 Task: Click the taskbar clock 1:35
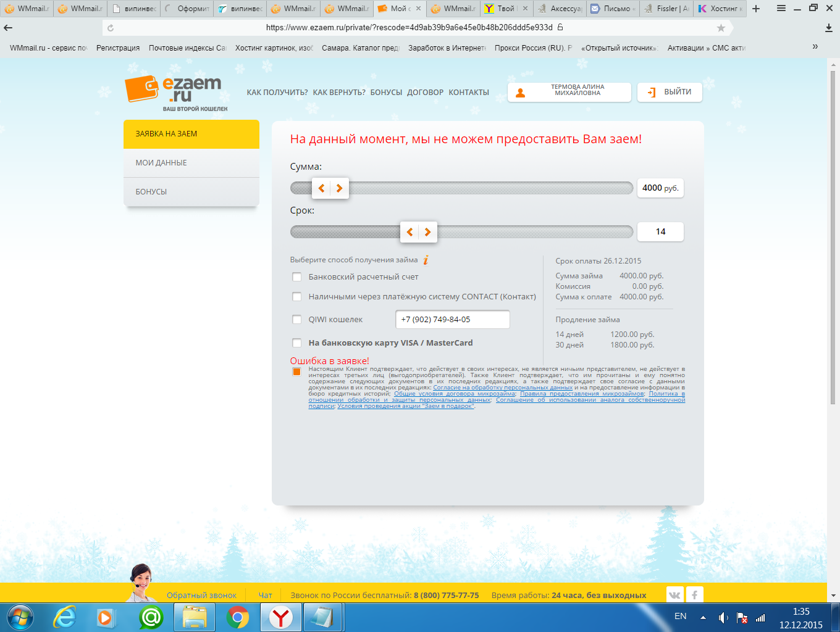click(801, 612)
